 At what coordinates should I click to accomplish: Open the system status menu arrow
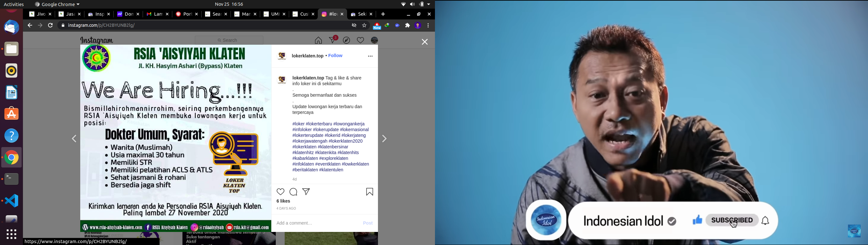(429, 4)
